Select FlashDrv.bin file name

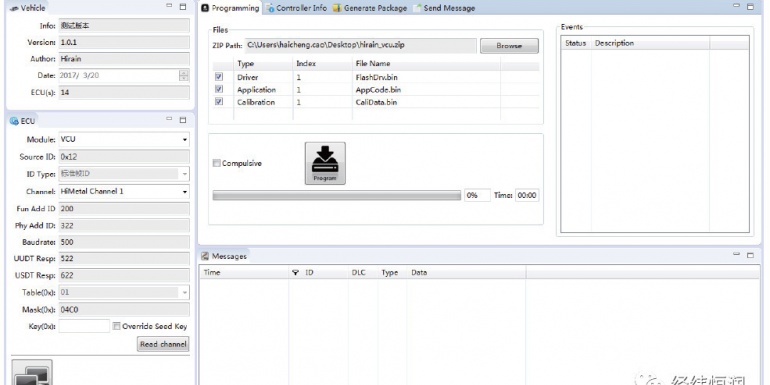(376, 77)
